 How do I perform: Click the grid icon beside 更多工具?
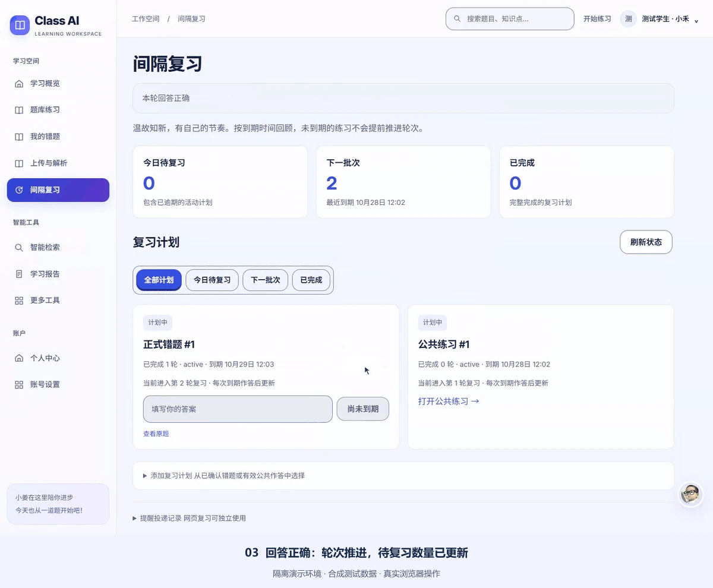19,301
